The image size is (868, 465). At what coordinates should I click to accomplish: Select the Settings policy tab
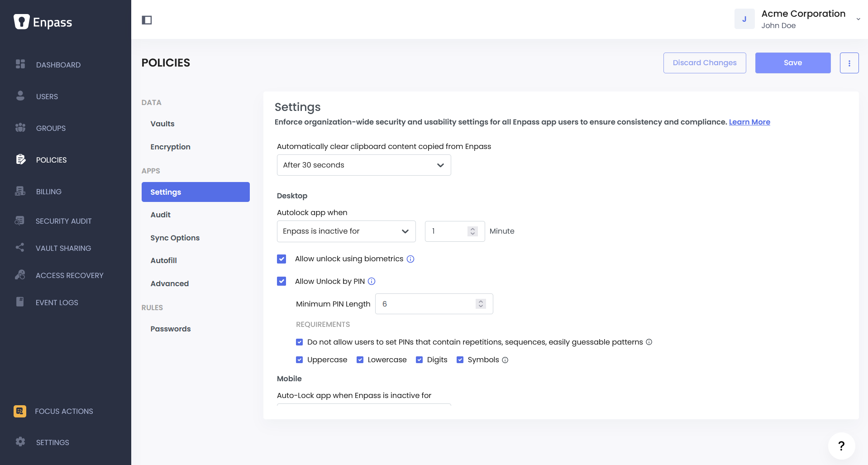point(196,192)
